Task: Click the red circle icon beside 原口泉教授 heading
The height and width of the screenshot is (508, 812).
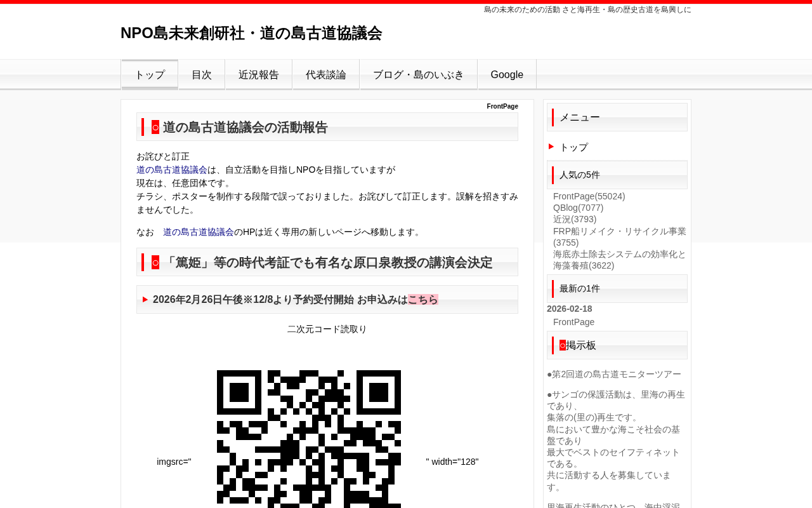Action: click(x=155, y=262)
